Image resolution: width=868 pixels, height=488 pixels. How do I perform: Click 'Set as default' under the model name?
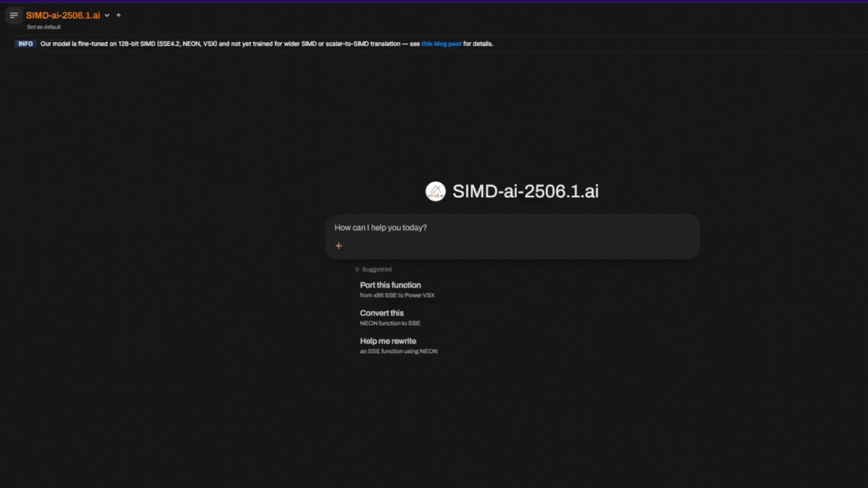pyautogui.click(x=44, y=27)
